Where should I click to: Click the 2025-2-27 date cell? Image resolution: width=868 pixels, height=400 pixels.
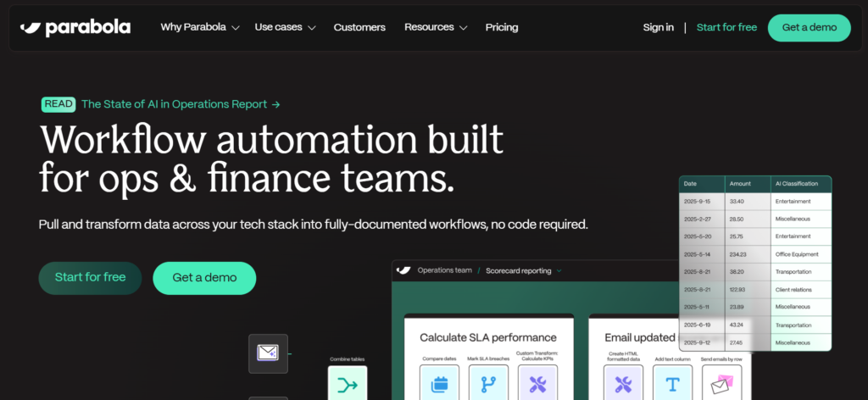702,219
